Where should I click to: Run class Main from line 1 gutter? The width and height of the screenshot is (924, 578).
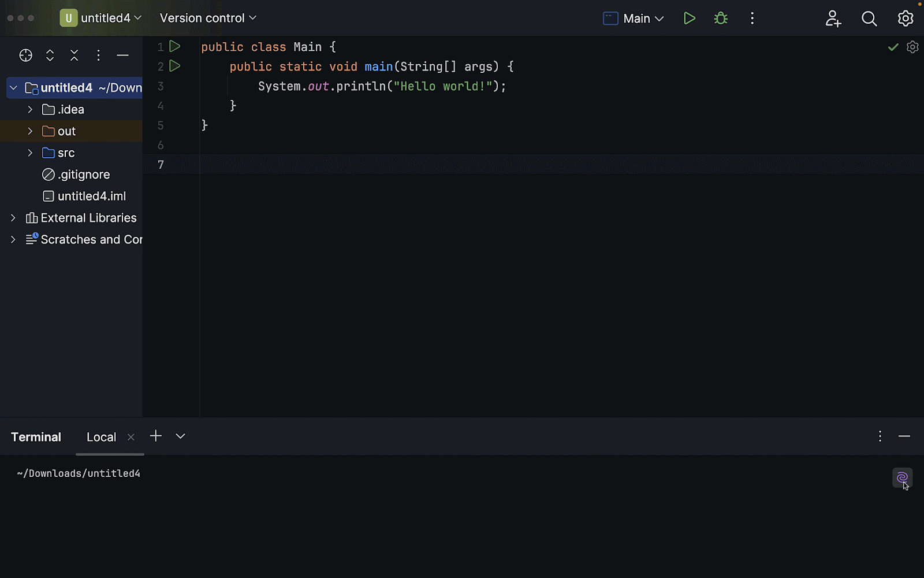click(x=175, y=46)
